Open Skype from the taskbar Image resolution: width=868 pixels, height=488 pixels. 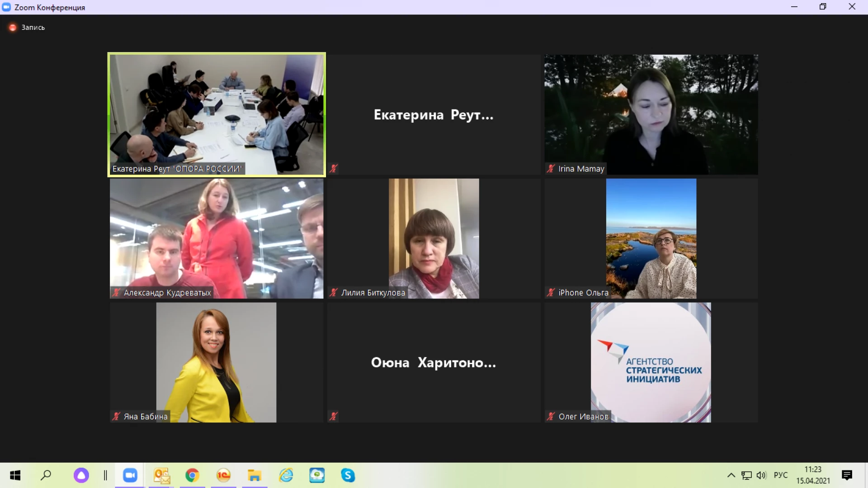pos(348,475)
